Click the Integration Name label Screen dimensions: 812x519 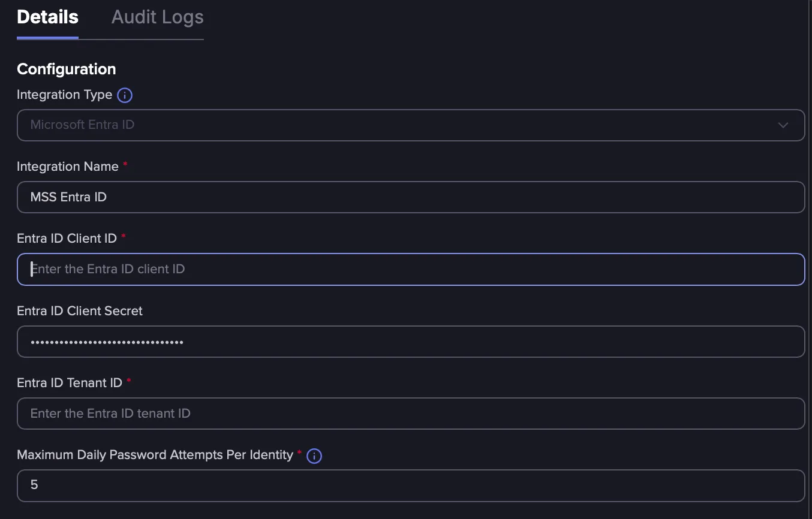pos(68,167)
